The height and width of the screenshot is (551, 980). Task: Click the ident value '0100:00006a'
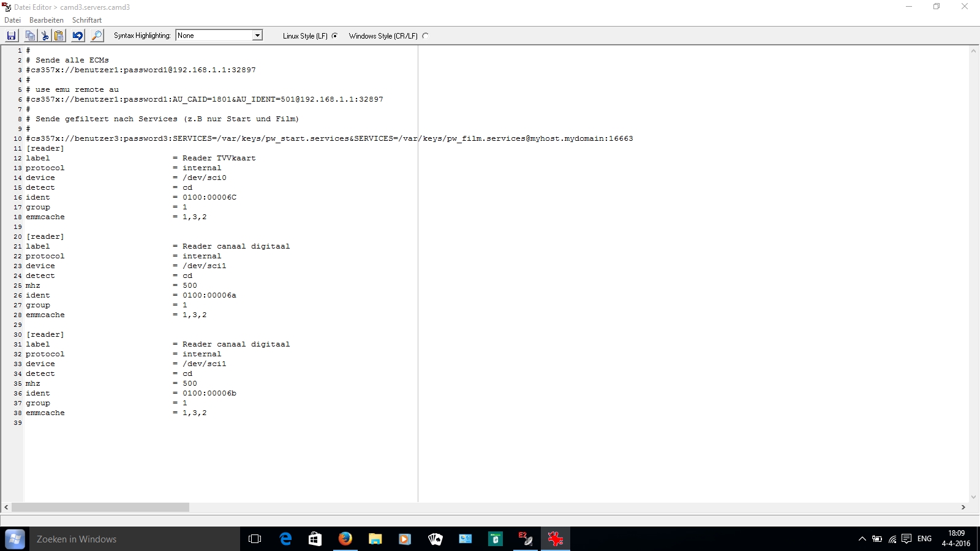(x=209, y=295)
